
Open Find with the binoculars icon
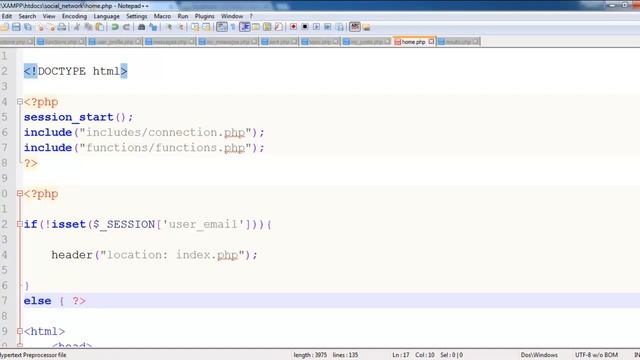(141, 27)
